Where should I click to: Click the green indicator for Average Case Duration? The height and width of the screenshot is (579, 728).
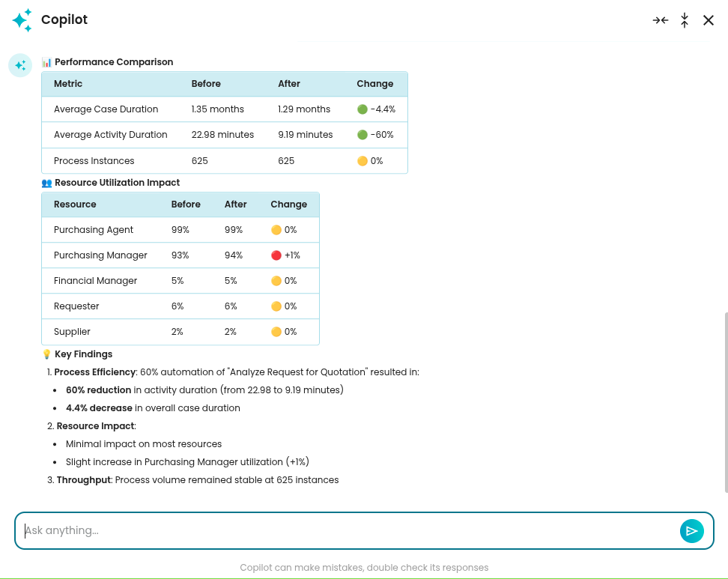[x=363, y=109]
